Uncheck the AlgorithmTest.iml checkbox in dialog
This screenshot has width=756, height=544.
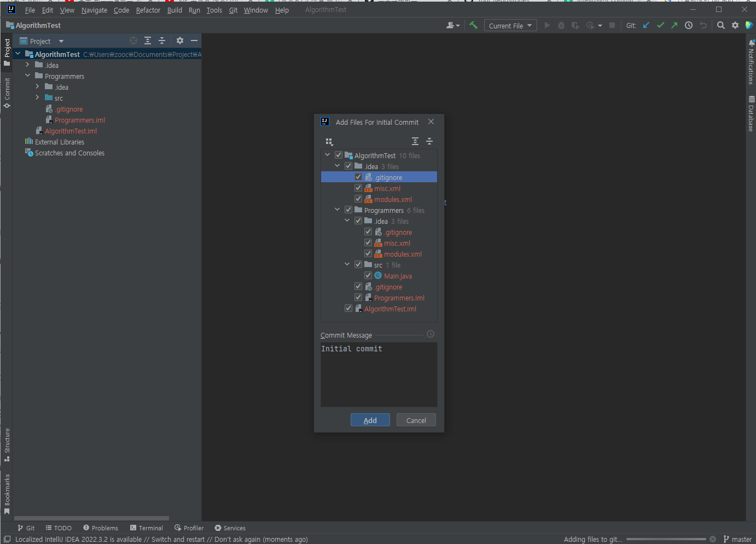pyautogui.click(x=348, y=308)
